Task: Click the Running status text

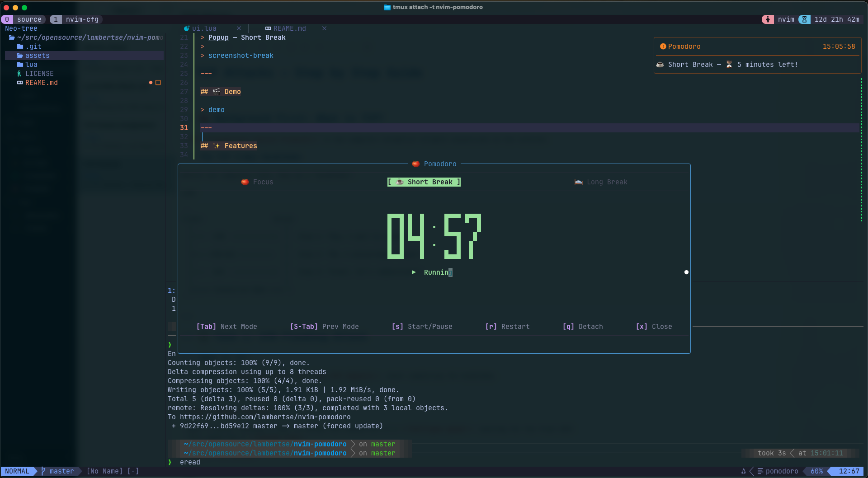Action: (438, 272)
